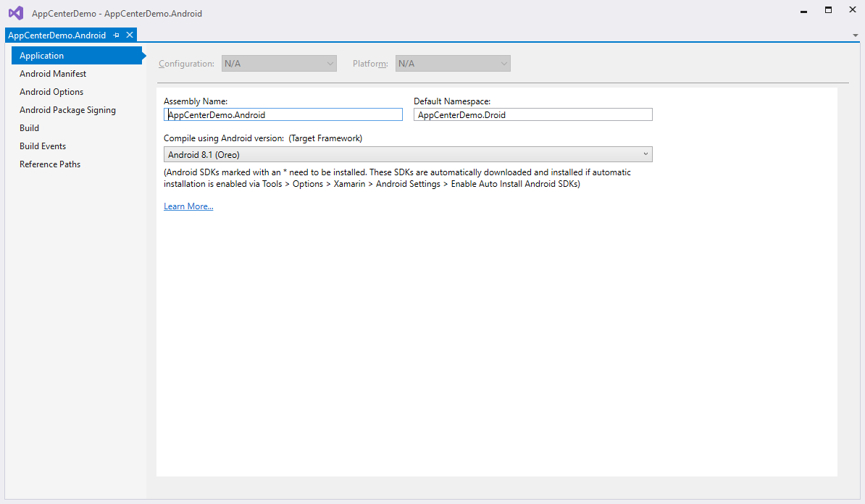Expand the Platform dropdown
This screenshot has height=504, width=865.
click(x=453, y=64)
